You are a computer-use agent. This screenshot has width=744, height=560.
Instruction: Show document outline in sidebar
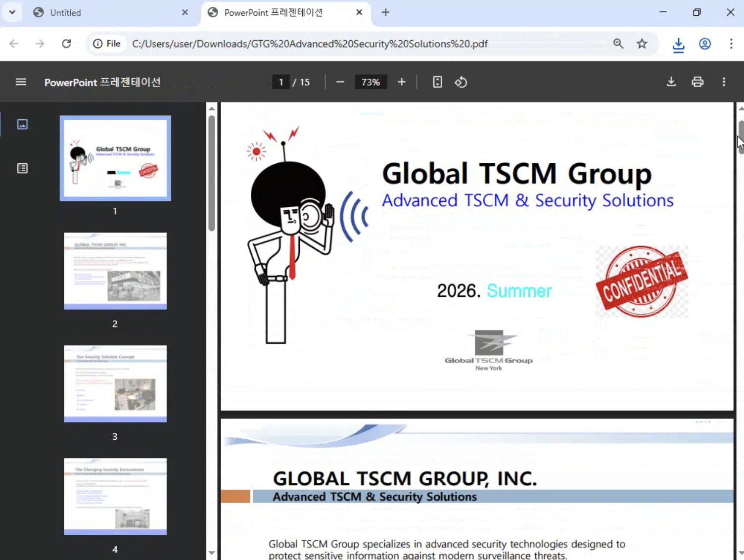point(22,168)
